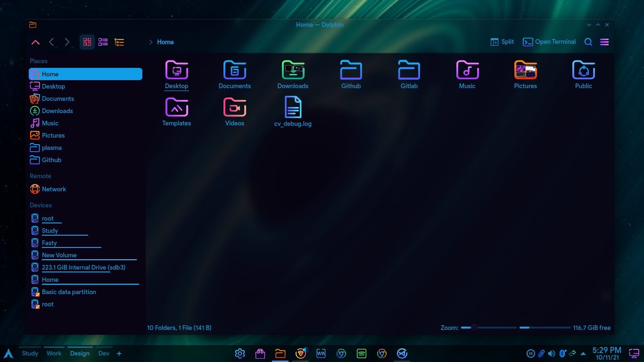
Task: Open Github from the Places panel
Action: pyautogui.click(x=85, y=160)
